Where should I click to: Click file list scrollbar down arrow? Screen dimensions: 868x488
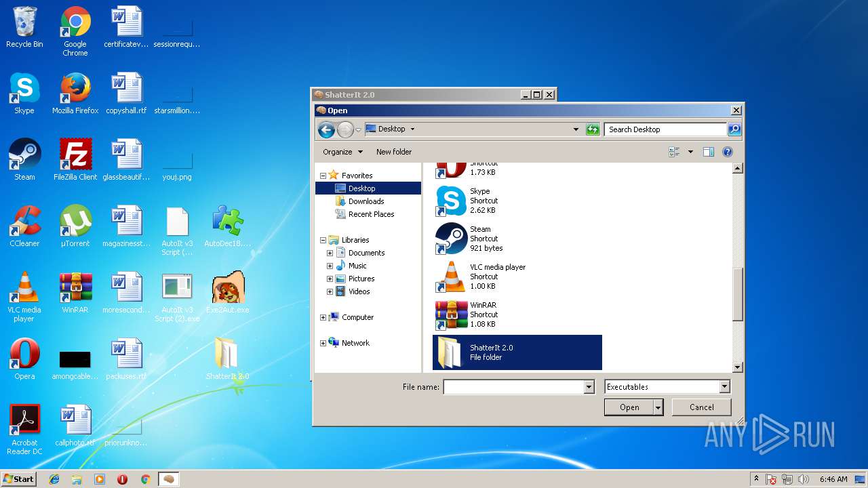point(738,367)
